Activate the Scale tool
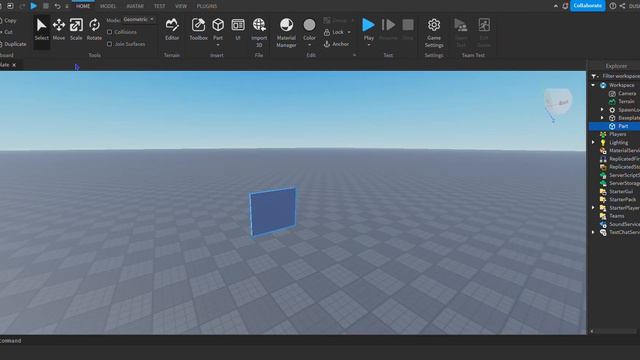The width and height of the screenshot is (640, 360). [76, 29]
